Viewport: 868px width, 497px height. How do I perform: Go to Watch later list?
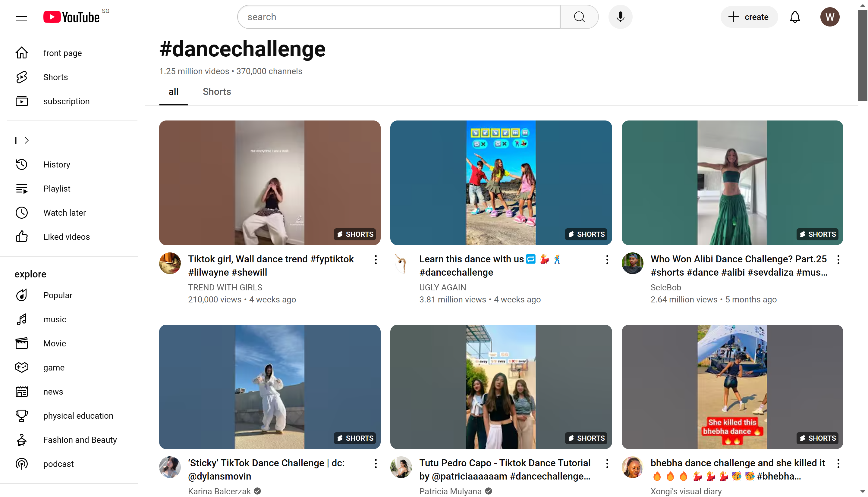pyautogui.click(x=64, y=213)
